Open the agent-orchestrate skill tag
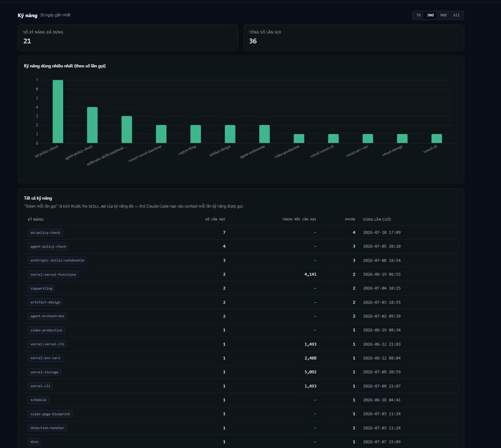 47,316
